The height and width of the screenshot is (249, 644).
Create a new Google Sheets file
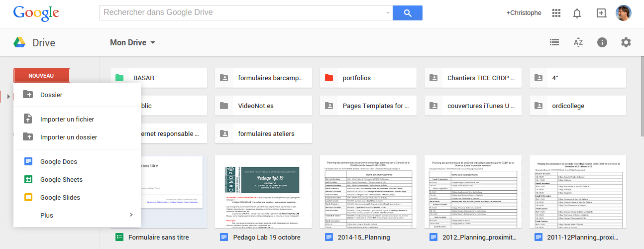(61, 179)
